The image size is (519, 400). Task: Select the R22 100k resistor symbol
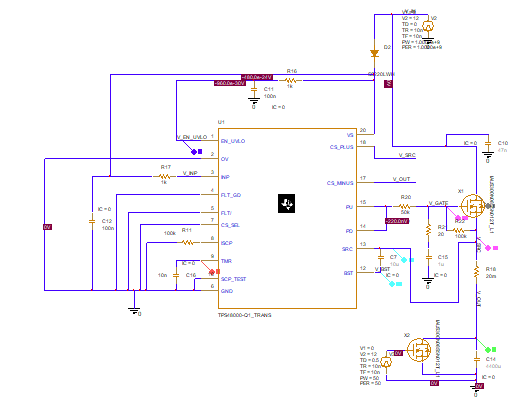[x=459, y=230]
